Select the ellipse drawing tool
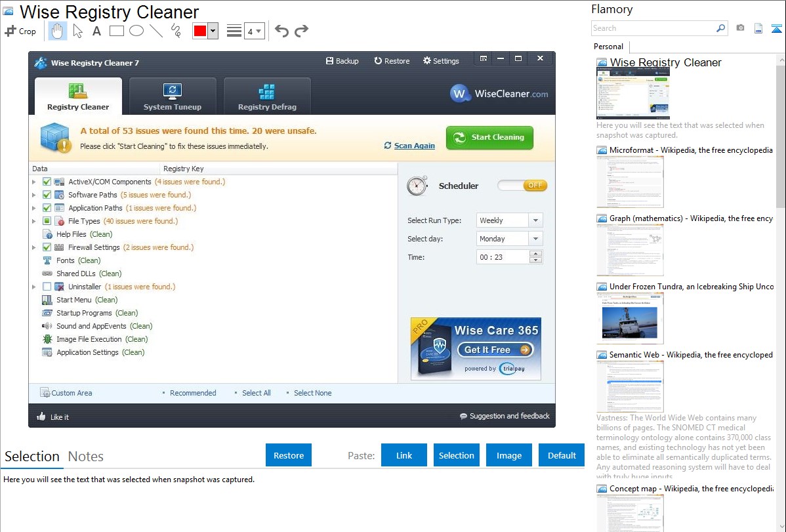The width and height of the screenshot is (786, 532). point(136,31)
